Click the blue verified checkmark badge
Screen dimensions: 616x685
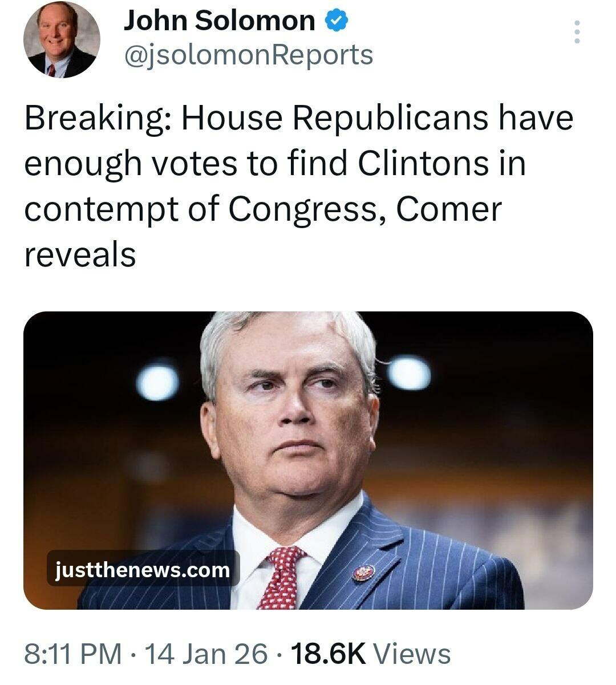pos(337,21)
